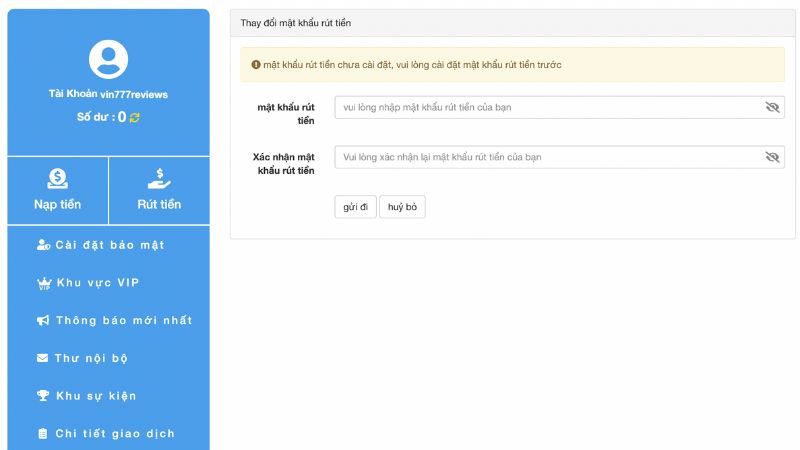Click the megaphone icon for Thông báo mới nhất
Screen dimensions: 800x450
click(43, 321)
